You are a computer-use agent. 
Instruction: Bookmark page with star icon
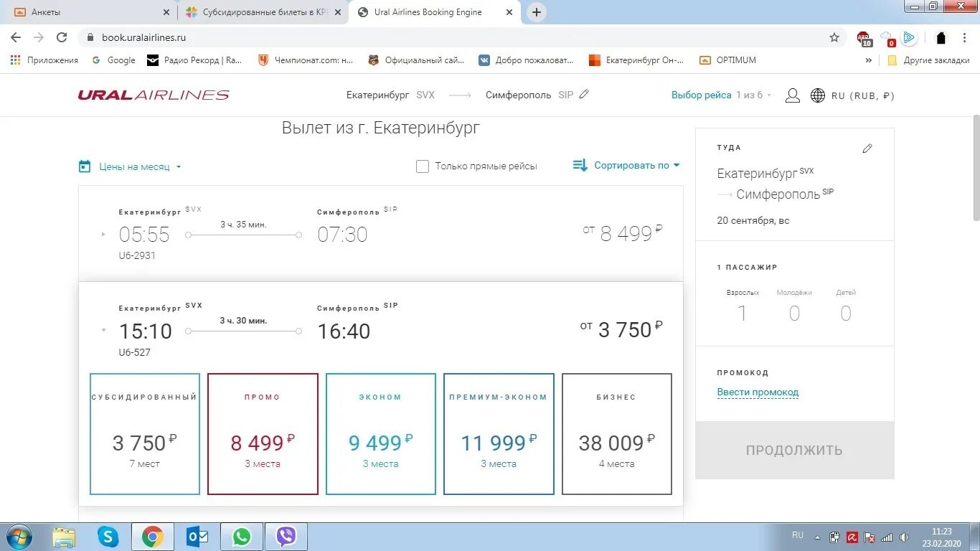[834, 37]
